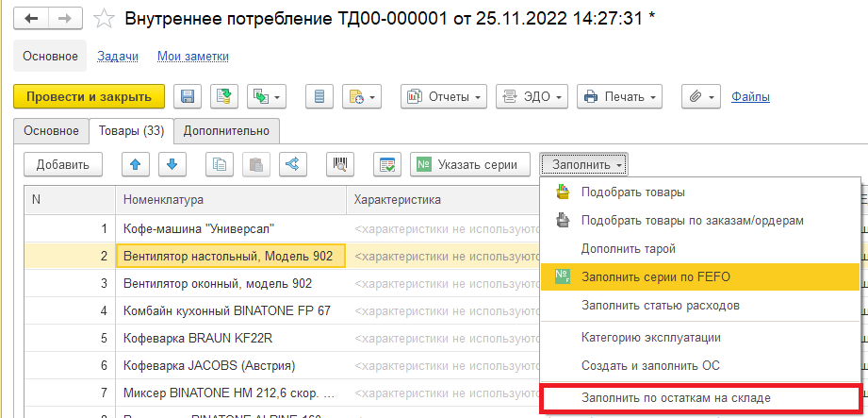868x418 pixels.
Task: Open the ЭДО dropdown
Action: coord(532,97)
